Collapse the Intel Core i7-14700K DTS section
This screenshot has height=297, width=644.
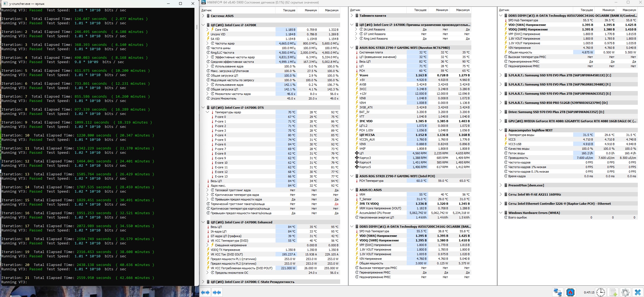tap(203, 107)
